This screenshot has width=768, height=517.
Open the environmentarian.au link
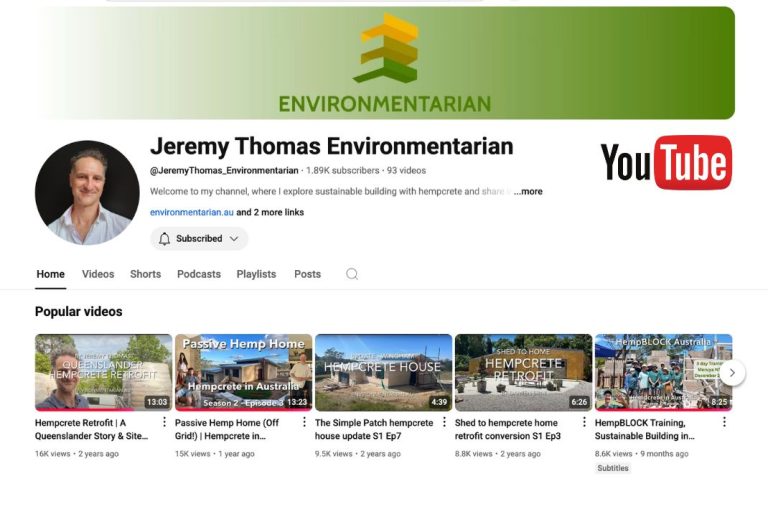192,212
